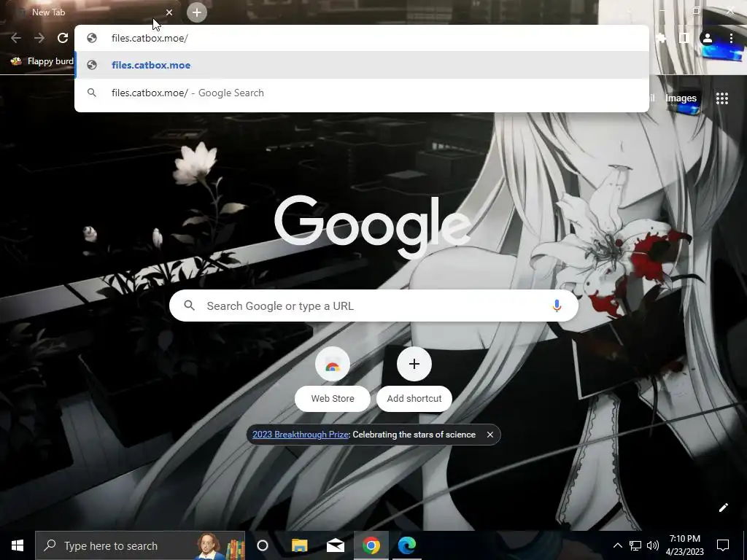Customize this page with the pencil icon
The height and width of the screenshot is (560, 747).
pyautogui.click(x=723, y=507)
